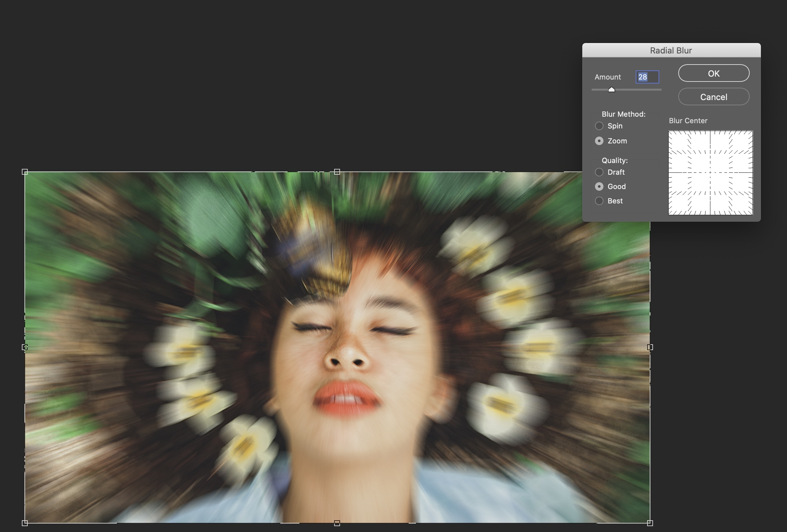The image size is (787, 532).
Task: Click the top-left transform handle of the image
Action: coord(25,172)
